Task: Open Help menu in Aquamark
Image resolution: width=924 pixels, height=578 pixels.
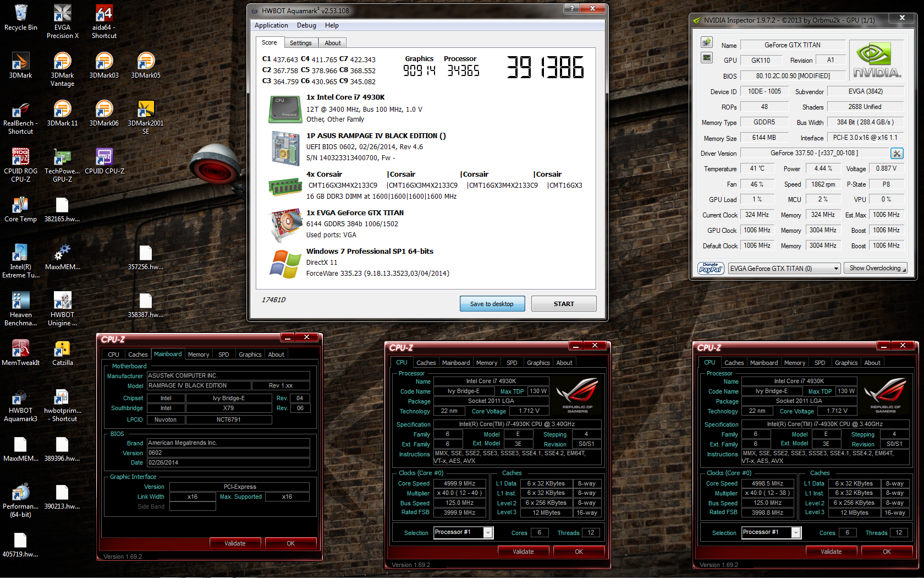Action: click(332, 25)
